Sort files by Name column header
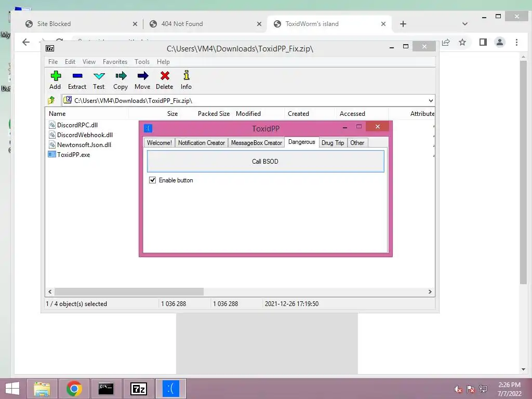 (x=87, y=114)
